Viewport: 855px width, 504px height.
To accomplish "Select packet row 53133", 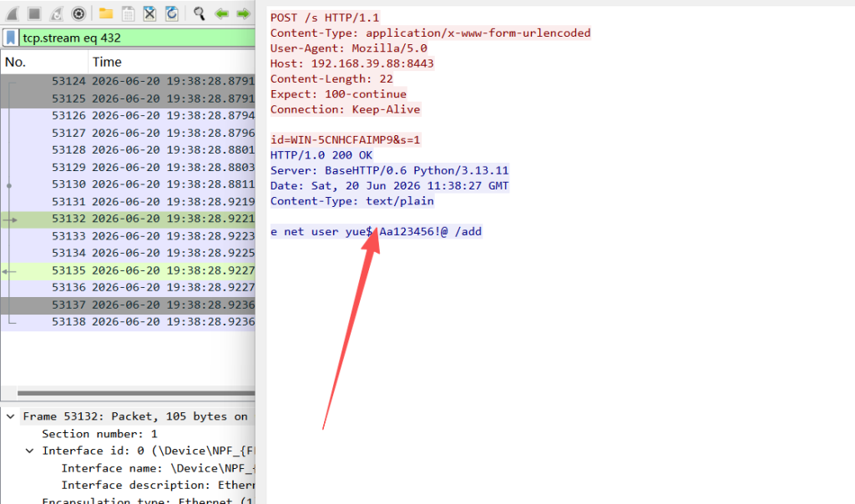I will pyautogui.click(x=128, y=236).
